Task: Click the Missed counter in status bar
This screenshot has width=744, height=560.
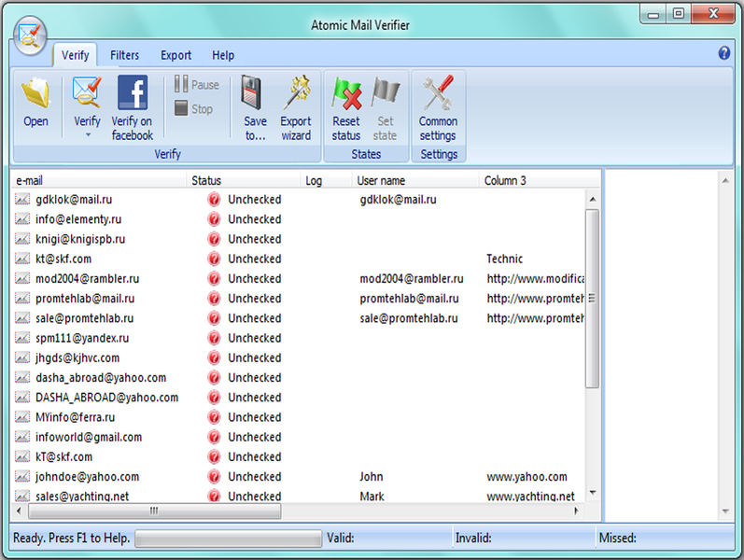Action: coord(617,539)
